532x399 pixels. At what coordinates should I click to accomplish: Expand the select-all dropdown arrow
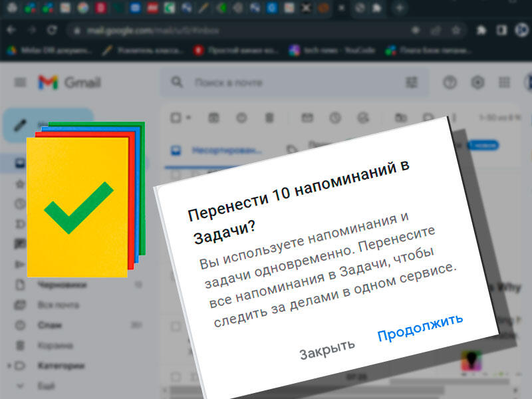(x=189, y=118)
